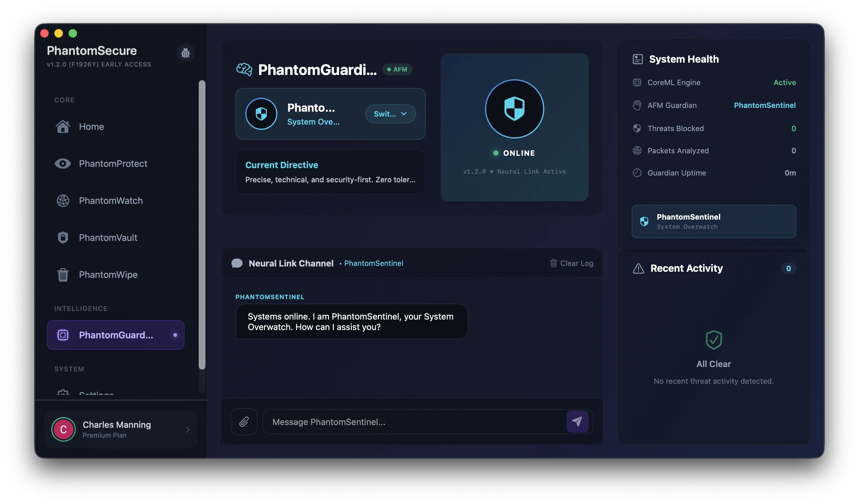Select PhantomProtect in the sidebar
The image size is (859, 504).
tap(113, 163)
